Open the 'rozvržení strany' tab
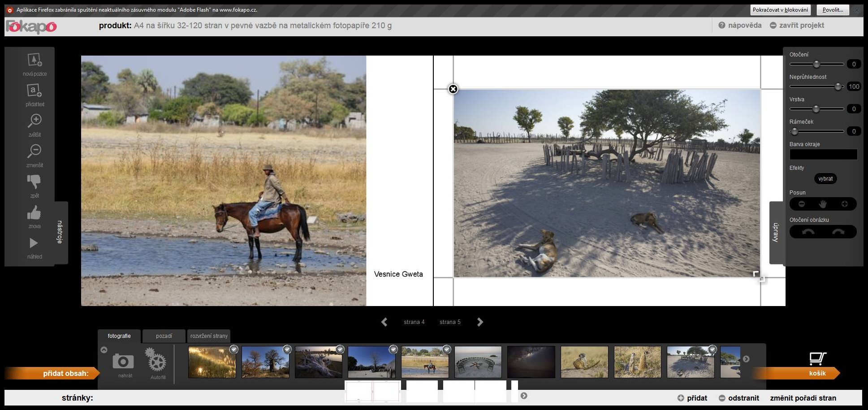Screen dimensions: 868x410 (209, 336)
